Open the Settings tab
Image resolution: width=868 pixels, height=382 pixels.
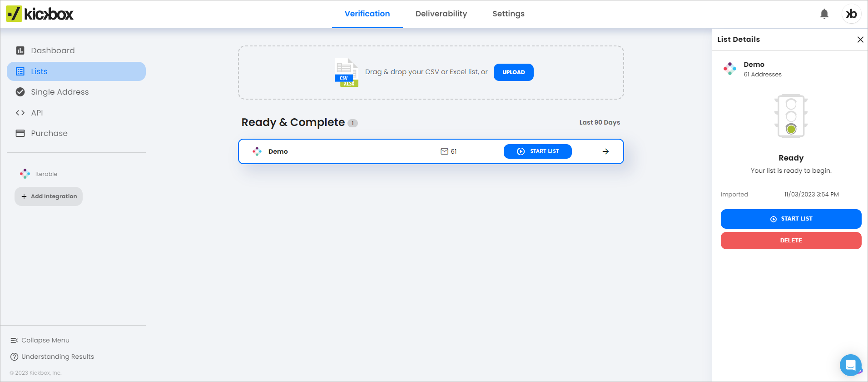pos(508,14)
